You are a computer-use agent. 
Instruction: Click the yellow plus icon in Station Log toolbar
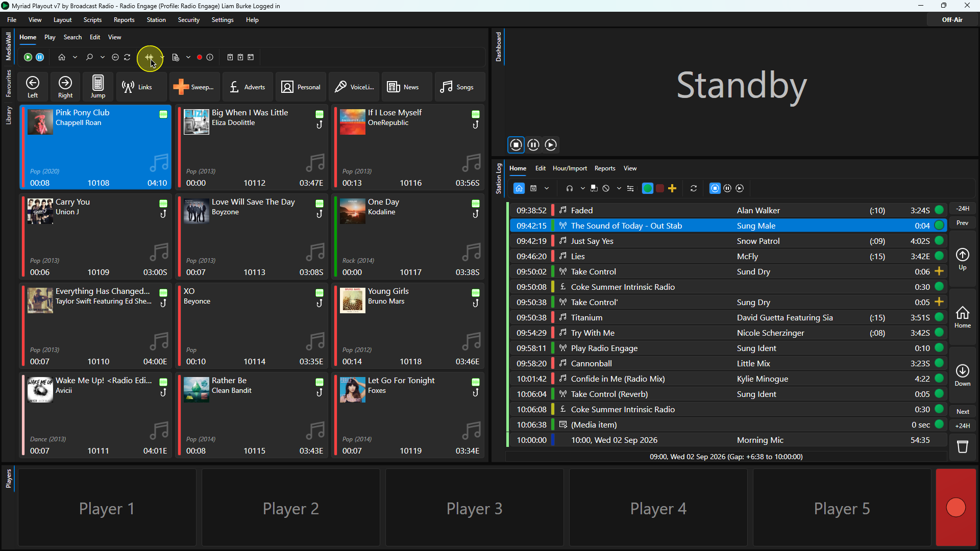(x=672, y=188)
